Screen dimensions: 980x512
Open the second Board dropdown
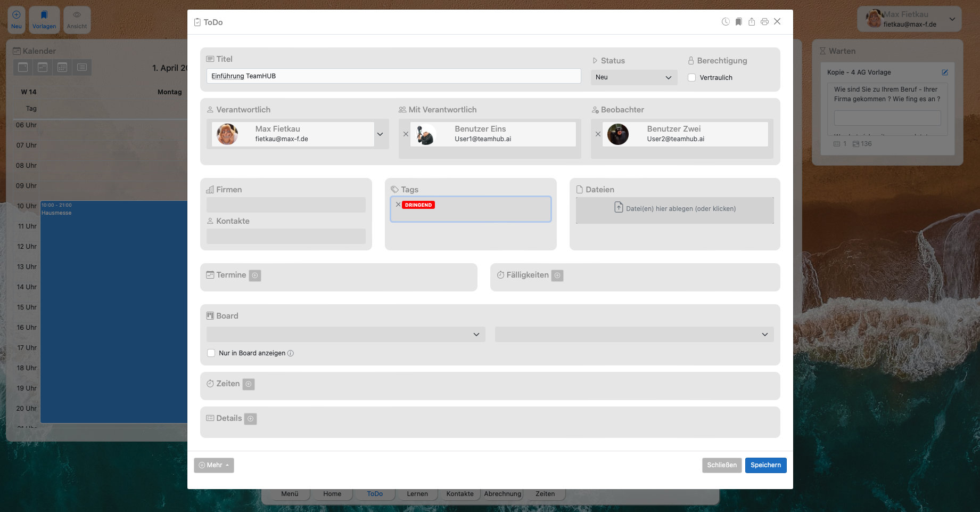tap(635, 335)
